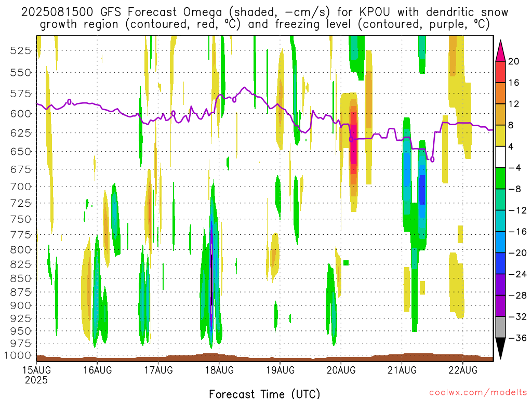Click the 975 pressure level label

pos(21,343)
